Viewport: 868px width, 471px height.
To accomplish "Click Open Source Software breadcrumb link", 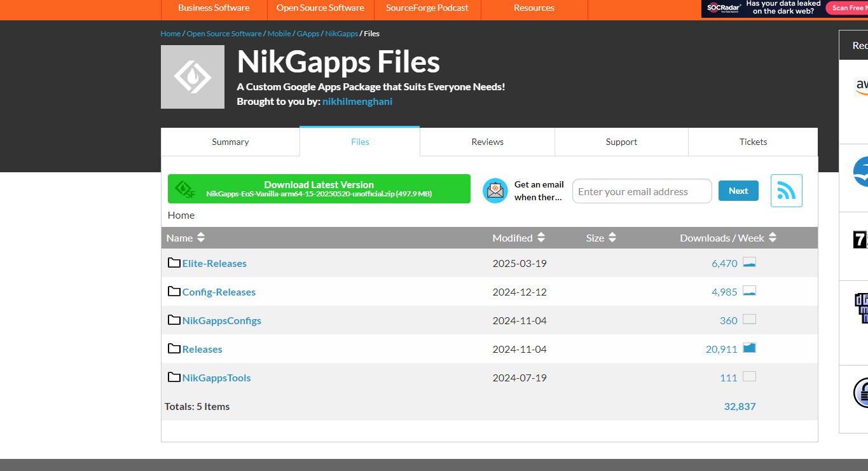I will 224,34.
